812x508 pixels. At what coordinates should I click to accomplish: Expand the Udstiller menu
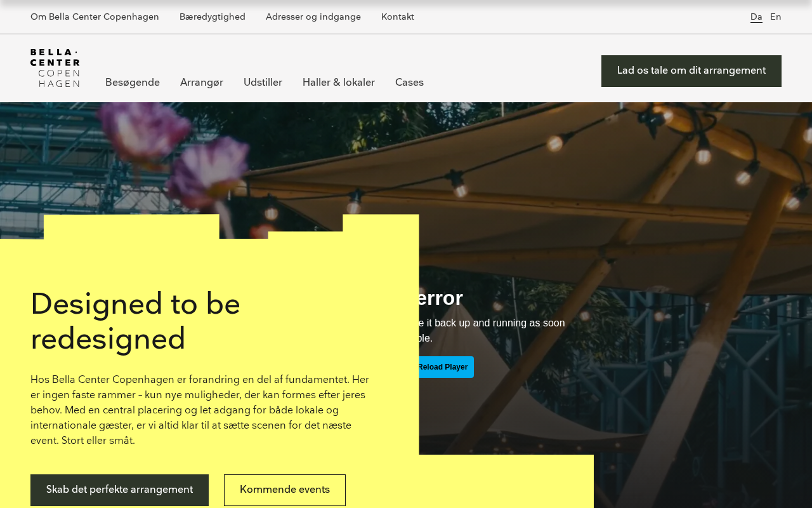pos(263,83)
